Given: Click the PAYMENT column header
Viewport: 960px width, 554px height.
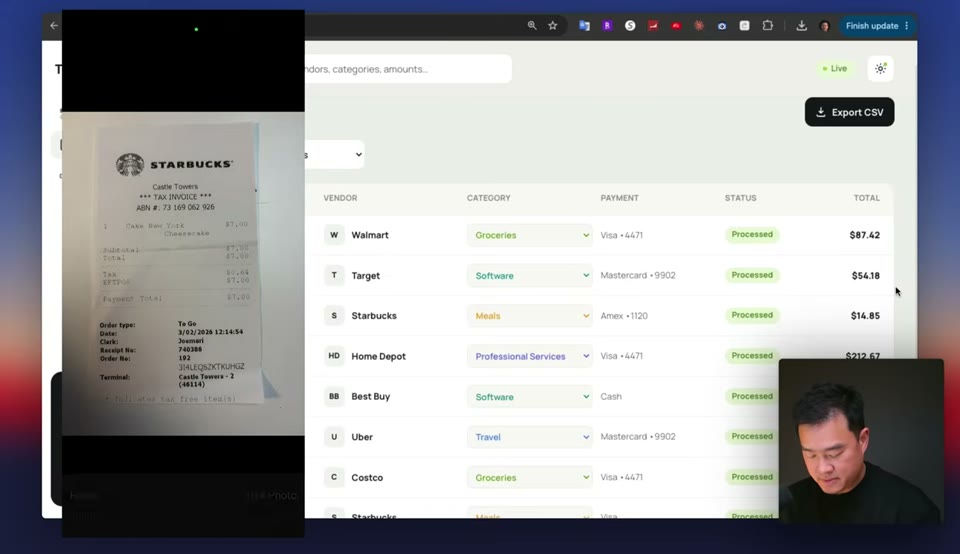Looking at the screenshot, I should click(619, 198).
